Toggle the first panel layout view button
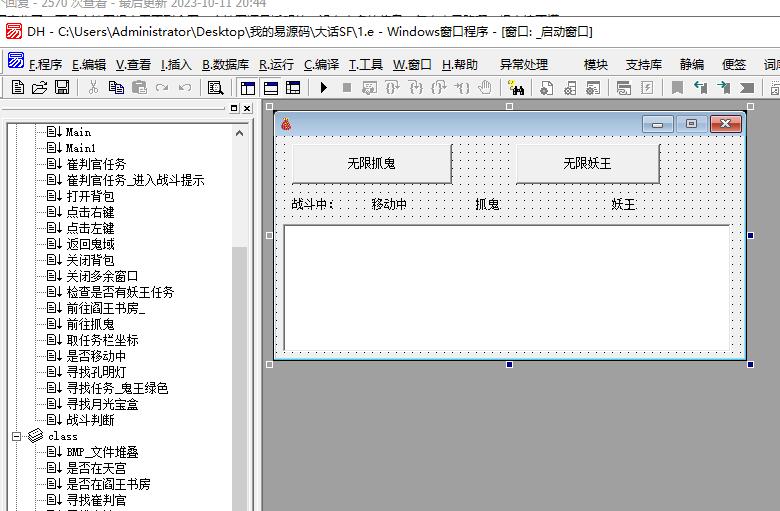780x511 pixels. [x=247, y=88]
